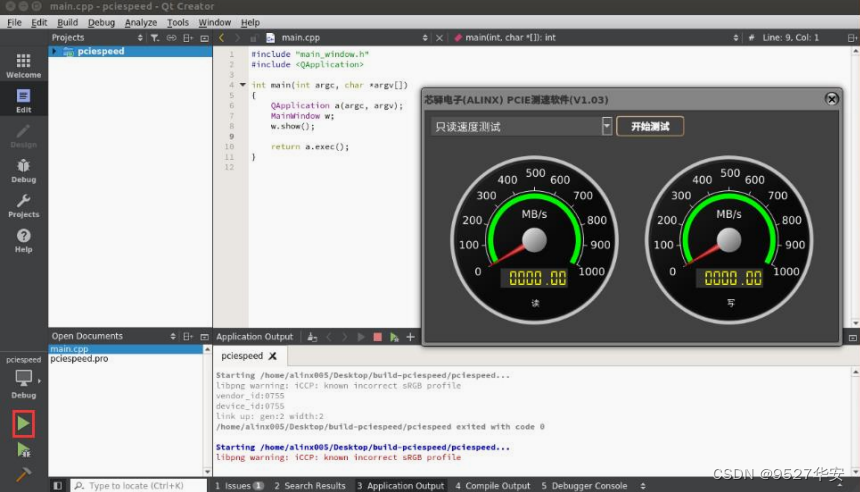The image size is (860, 492).
Task: Click the Type to locate search field
Action: point(139,485)
